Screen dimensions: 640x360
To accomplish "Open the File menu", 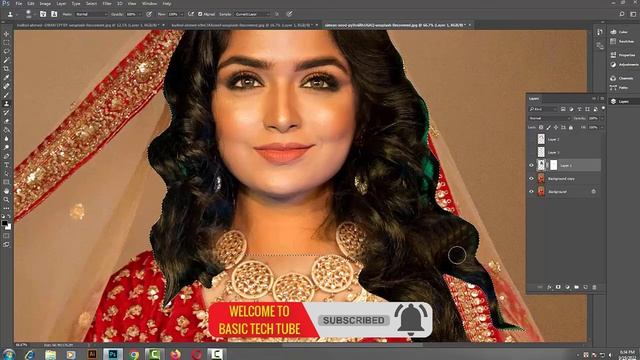I will click(19, 3).
